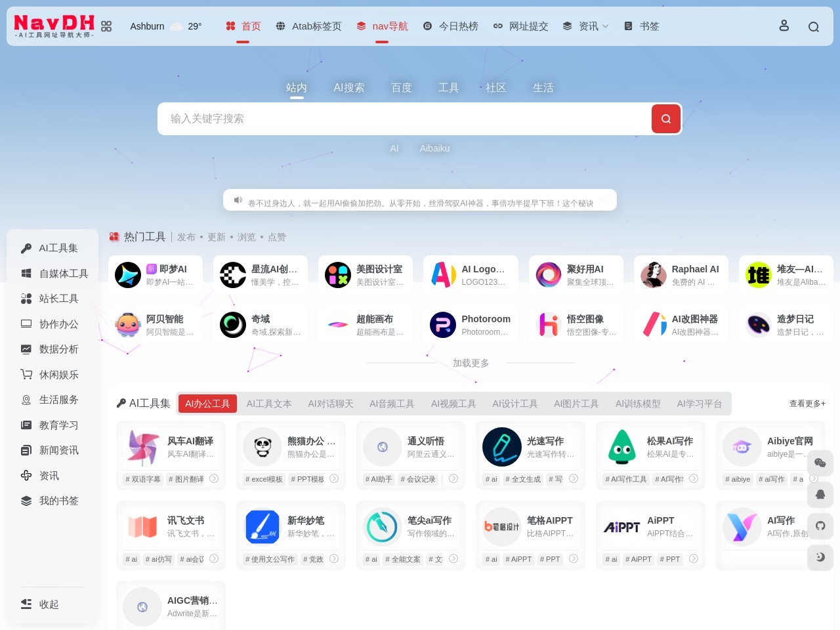This screenshot has width=840, height=630.
Task: Click the Aibaiku suggestion under search
Action: coord(435,148)
